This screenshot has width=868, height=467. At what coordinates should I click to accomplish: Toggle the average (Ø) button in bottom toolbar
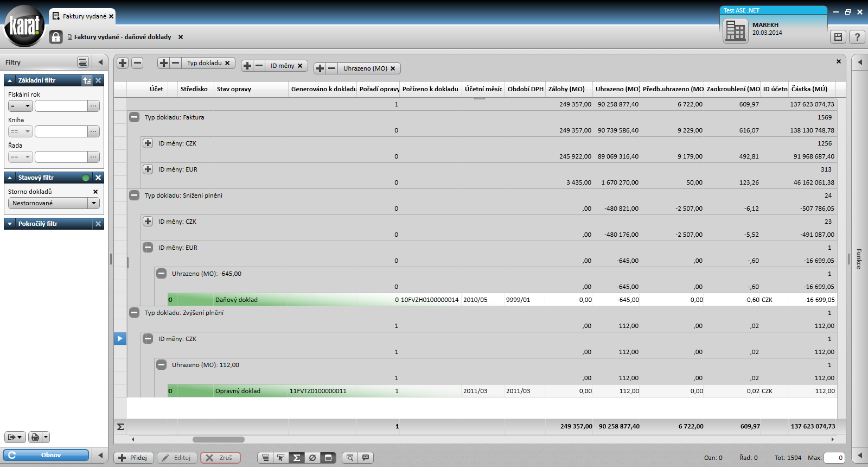[312, 458]
